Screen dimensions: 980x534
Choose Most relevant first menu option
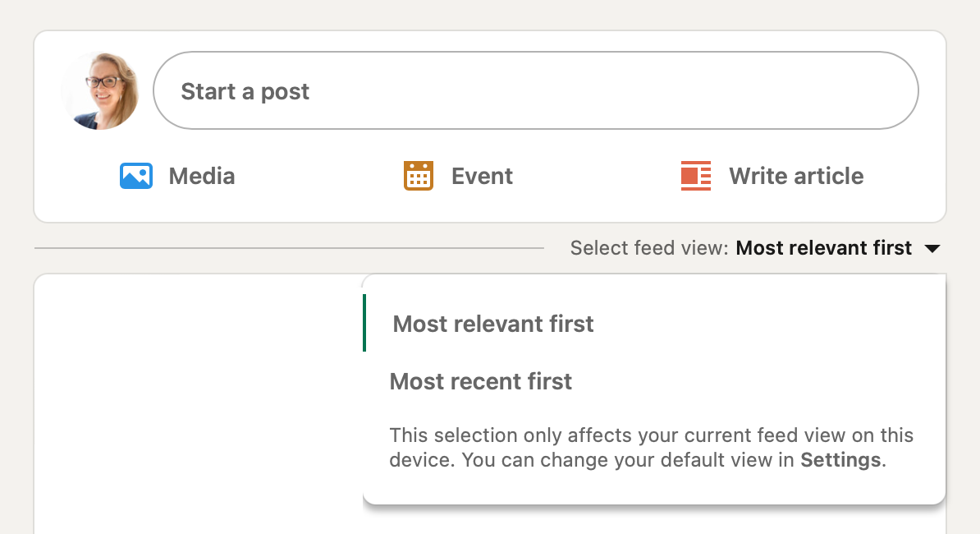pos(654,324)
